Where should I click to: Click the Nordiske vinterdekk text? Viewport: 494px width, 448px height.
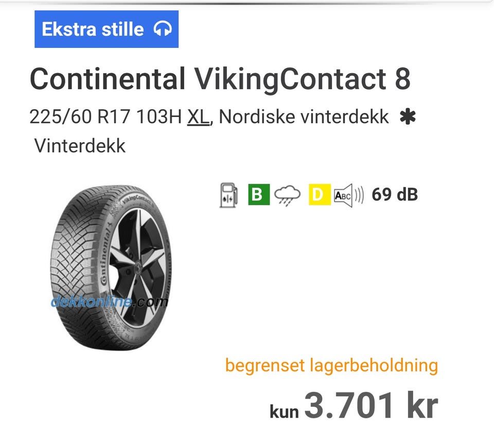(304, 117)
